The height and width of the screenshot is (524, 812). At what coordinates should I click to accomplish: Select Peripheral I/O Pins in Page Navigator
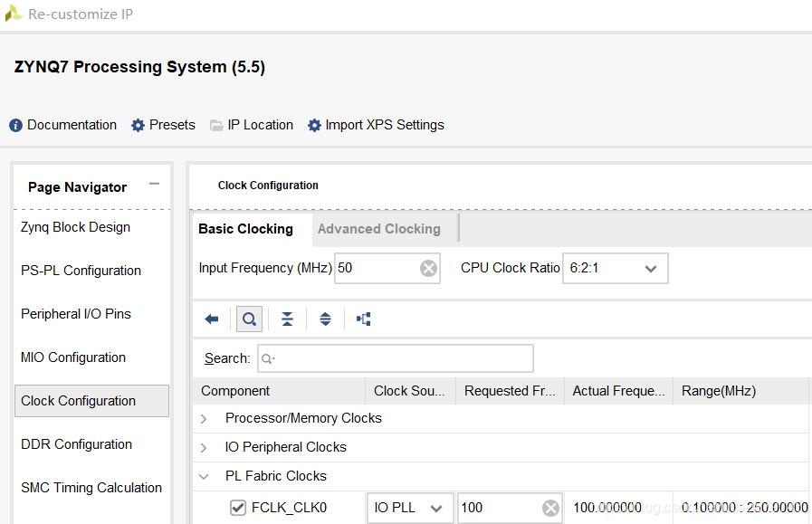click(76, 314)
